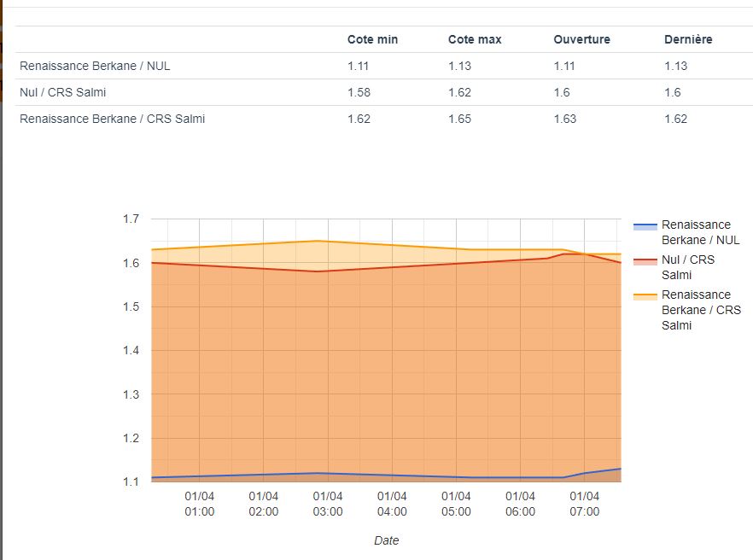The width and height of the screenshot is (753, 560).
Task: Click the "Date" axis title below chart
Action: click(x=386, y=540)
